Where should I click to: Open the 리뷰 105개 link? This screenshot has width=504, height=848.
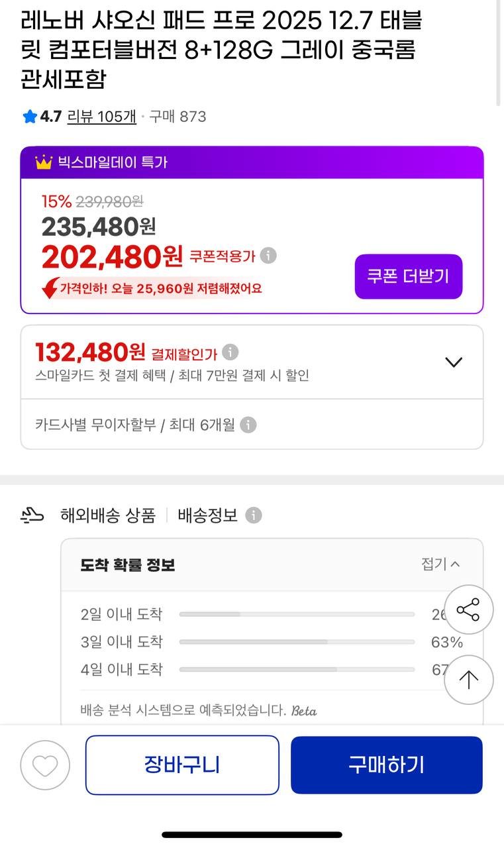tap(102, 117)
